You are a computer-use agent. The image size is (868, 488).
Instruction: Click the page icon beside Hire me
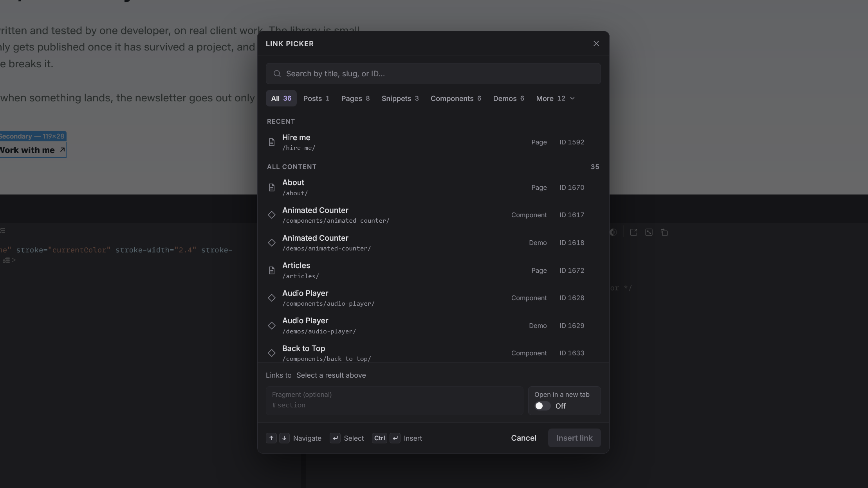[x=272, y=142]
